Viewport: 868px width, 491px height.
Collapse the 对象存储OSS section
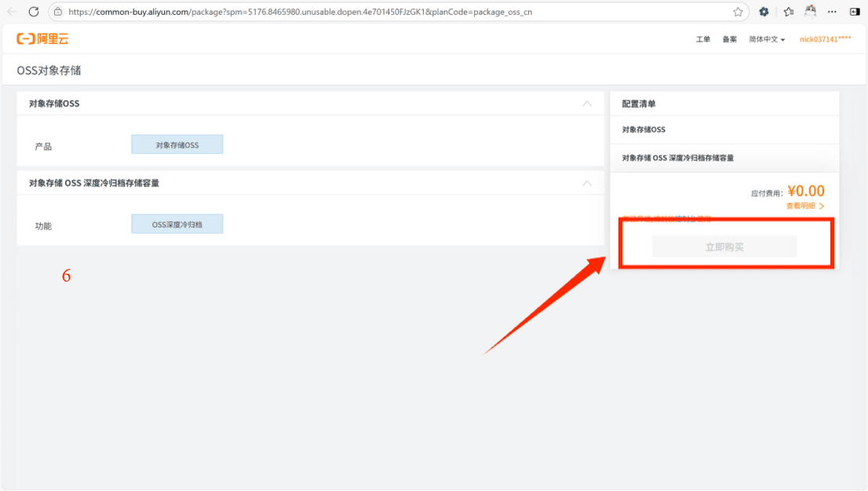click(x=588, y=103)
